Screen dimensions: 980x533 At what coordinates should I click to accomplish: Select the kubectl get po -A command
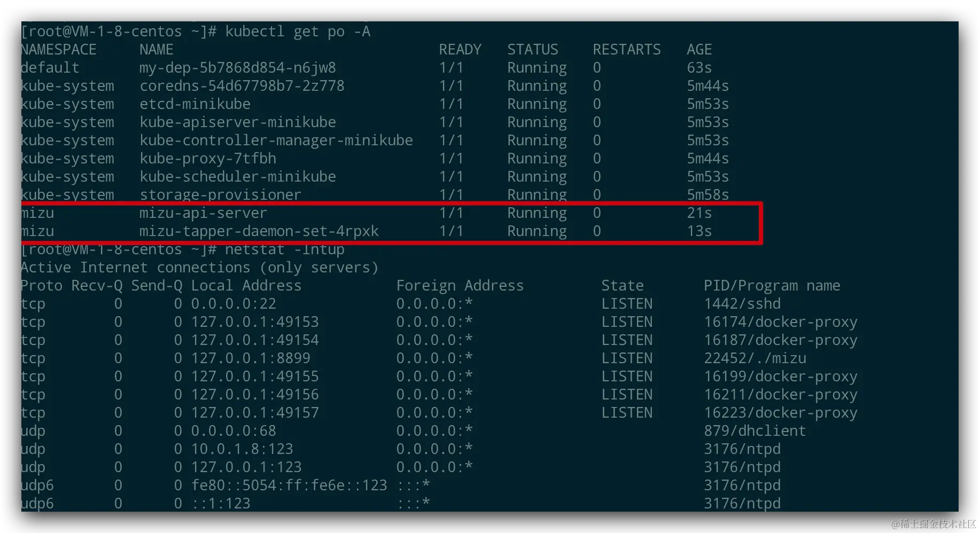pos(298,32)
